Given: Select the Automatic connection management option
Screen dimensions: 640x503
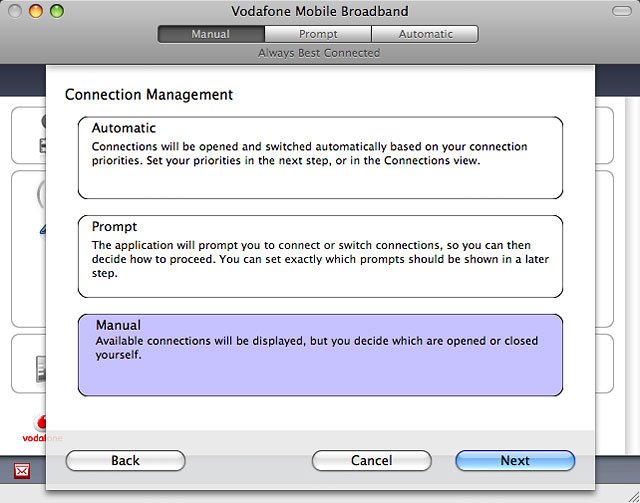Looking at the screenshot, I should [x=320, y=157].
